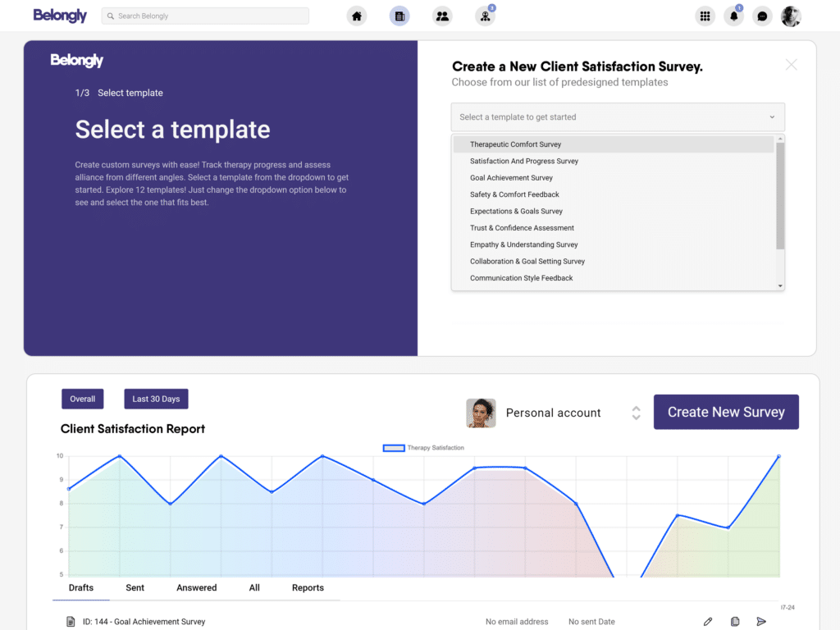
Task: Close the Create New Survey dialog
Action: point(792,65)
